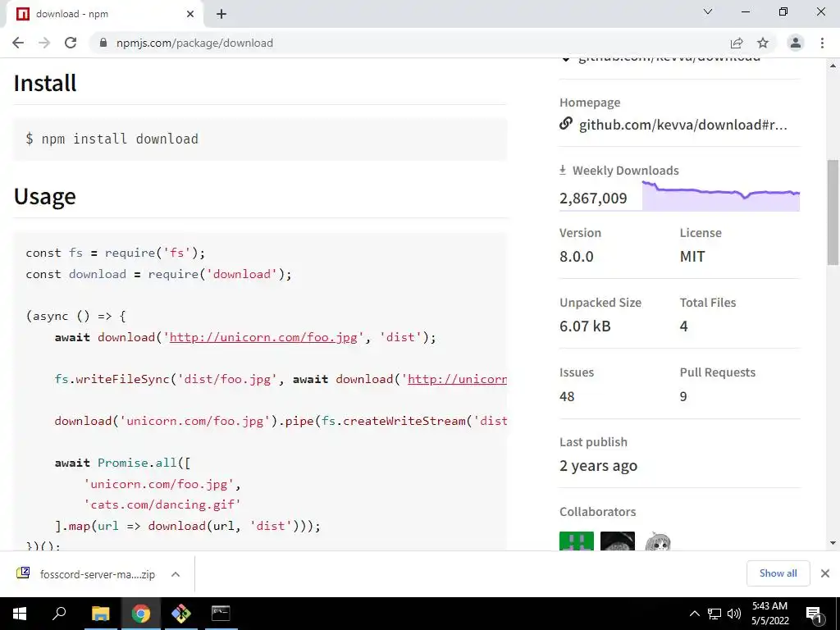Reload the npm download page

71,43
